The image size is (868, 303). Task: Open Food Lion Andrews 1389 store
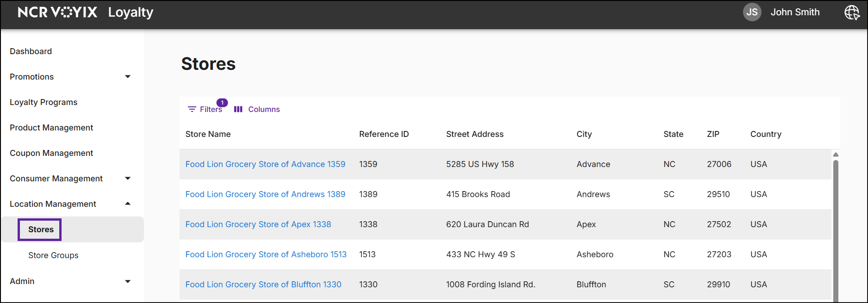click(265, 194)
